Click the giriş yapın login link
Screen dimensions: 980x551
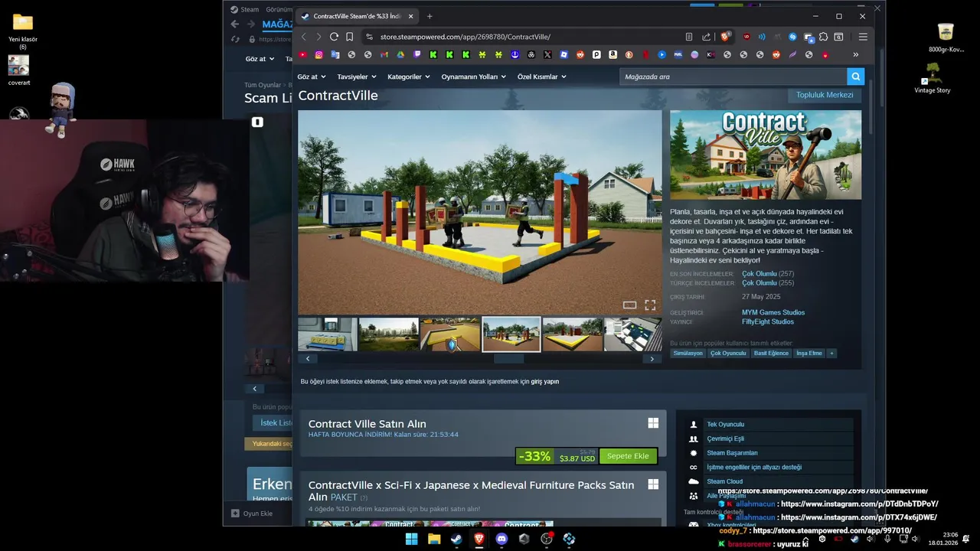pos(545,381)
